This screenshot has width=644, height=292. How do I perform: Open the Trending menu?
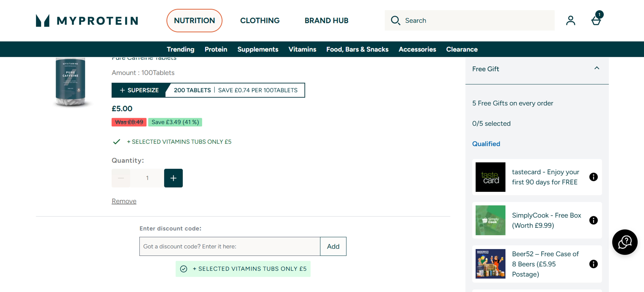click(180, 49)
